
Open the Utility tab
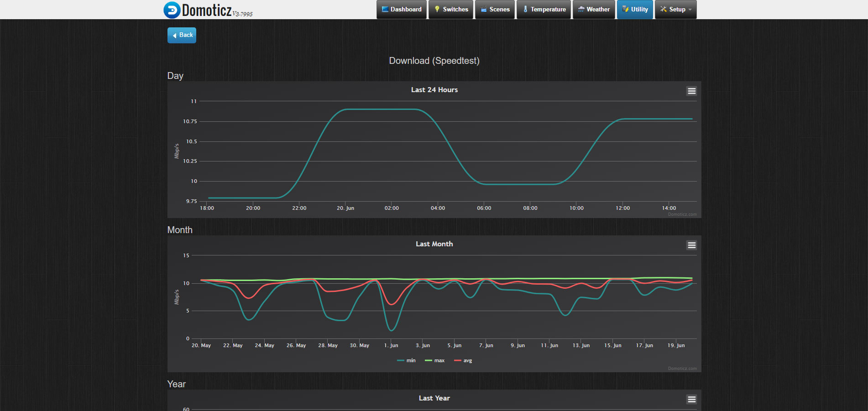click(635, 10)
